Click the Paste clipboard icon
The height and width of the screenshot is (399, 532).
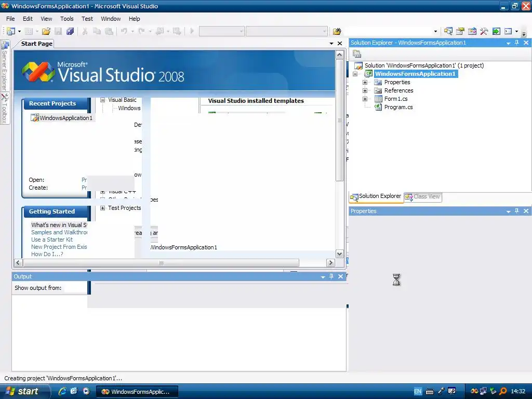point(109,31)
